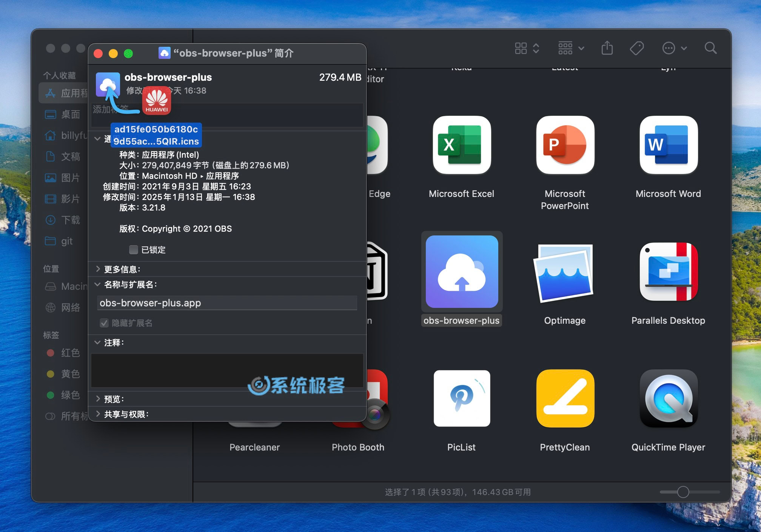
Task: Toggle the 隐藏扩展名 hide extension checkbox
Action: tap(104, 323)
